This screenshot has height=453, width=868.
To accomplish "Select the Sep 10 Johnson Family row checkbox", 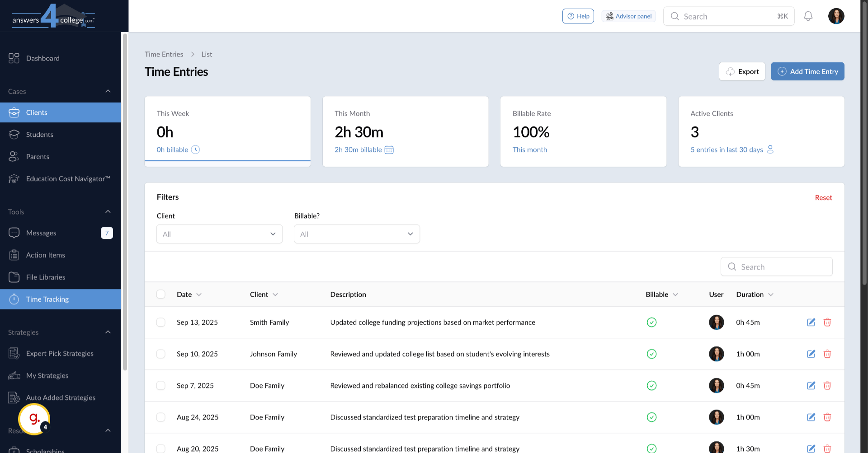I will tap(161, 354).
